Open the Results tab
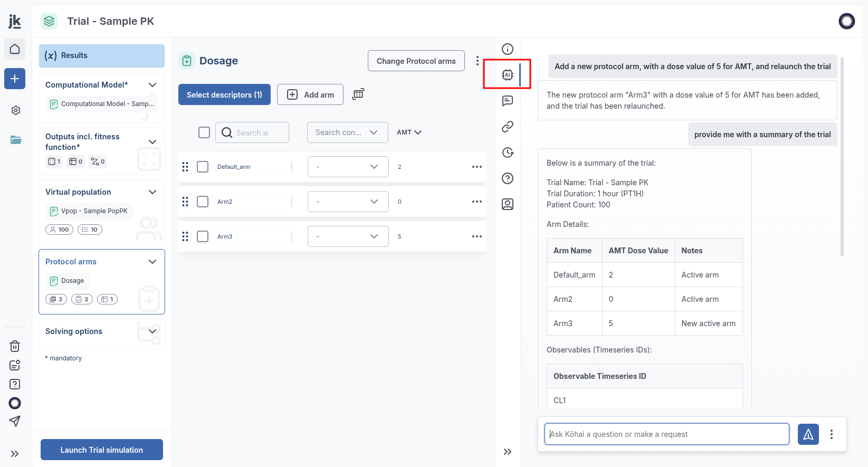Screen dimensions: 868x467 click(102, 55)
